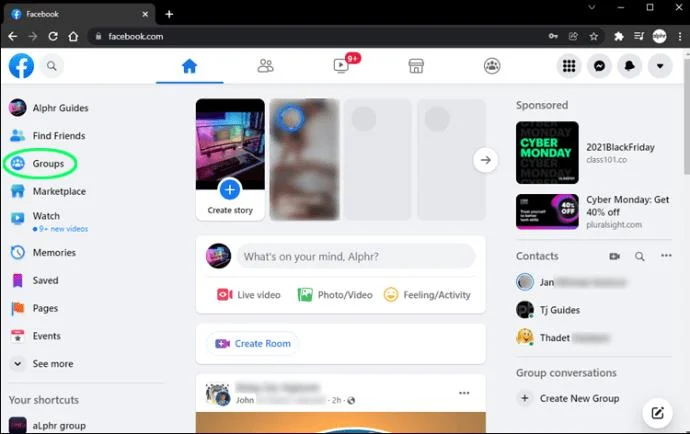Viewport: 690px width, 434px height.
Task: Go back in browser
Action: (x=13, y=36)
